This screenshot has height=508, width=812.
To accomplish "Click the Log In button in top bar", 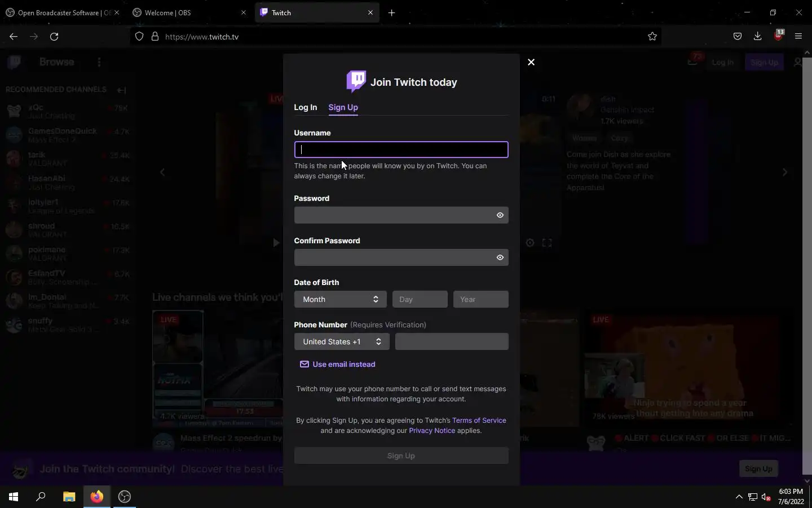I will [722, 62].
